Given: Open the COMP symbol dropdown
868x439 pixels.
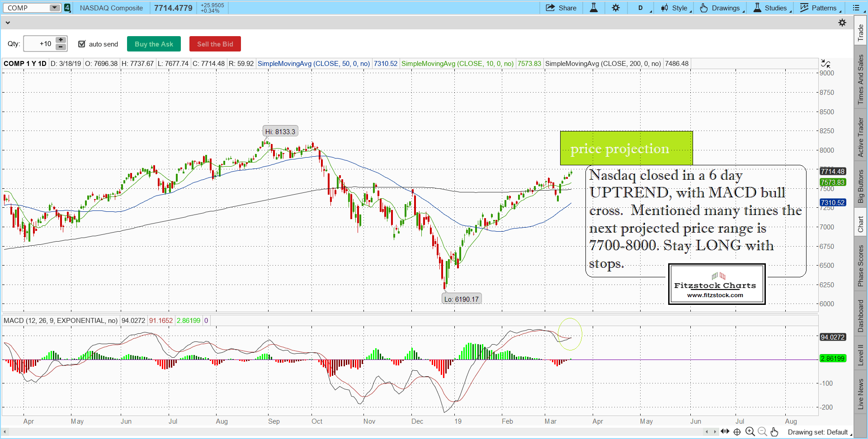Looking at the screenshot, I should point(54,8).
